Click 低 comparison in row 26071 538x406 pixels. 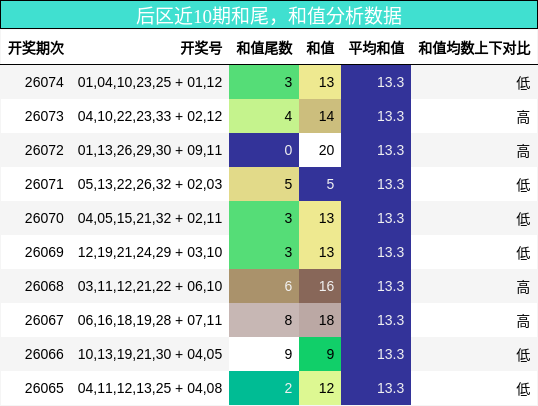point(523,185)
